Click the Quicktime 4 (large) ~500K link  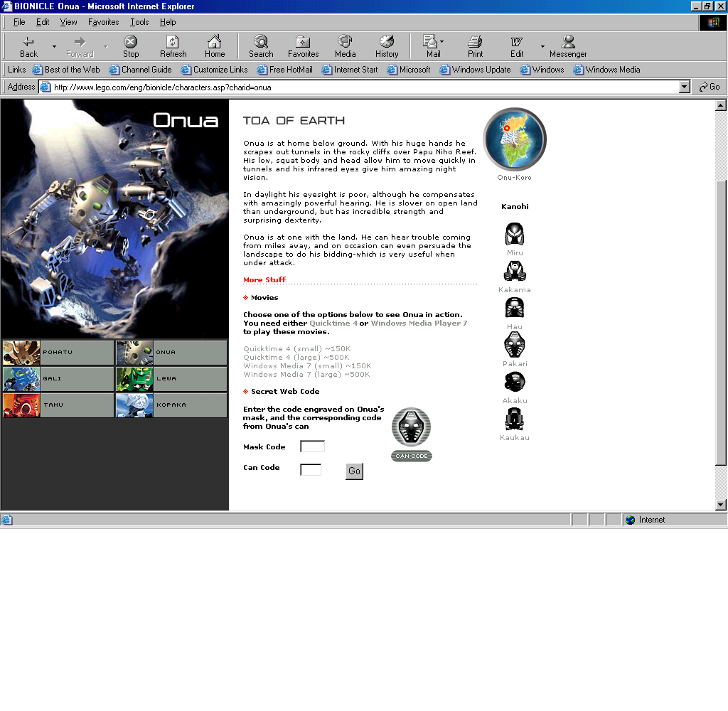296,357
